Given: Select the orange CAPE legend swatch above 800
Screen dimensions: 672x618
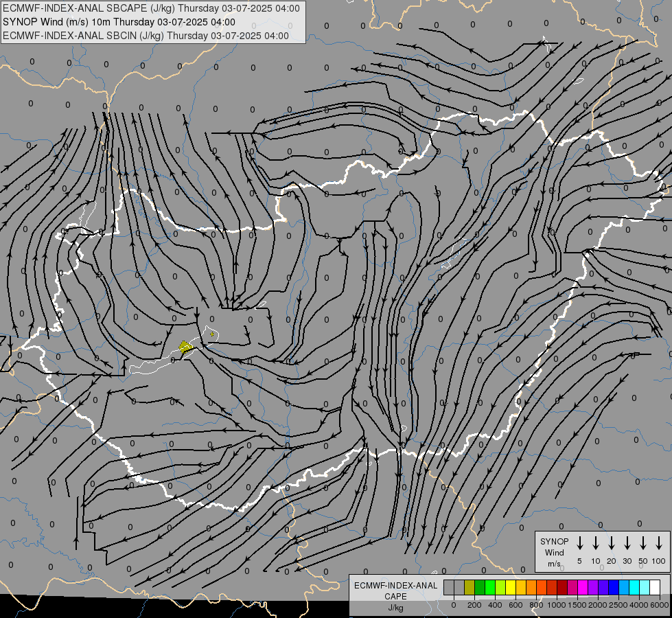Looking at the screenshot, I should [531, 587].
